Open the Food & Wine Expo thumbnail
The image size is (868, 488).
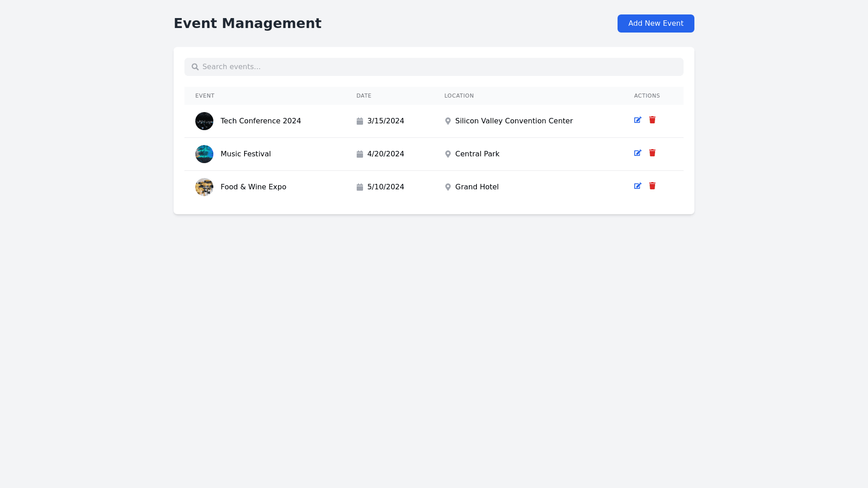[x=204, y=187]
